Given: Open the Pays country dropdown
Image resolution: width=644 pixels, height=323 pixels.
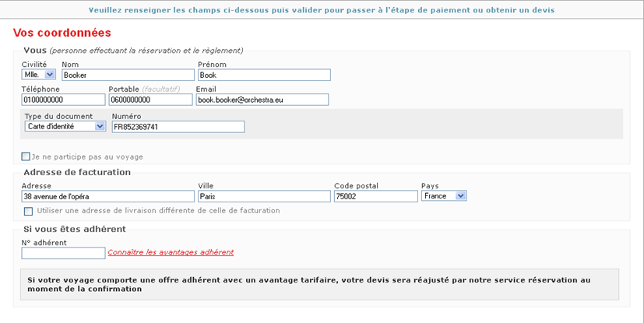Looking at the screenshot, I should coord(444,196).
